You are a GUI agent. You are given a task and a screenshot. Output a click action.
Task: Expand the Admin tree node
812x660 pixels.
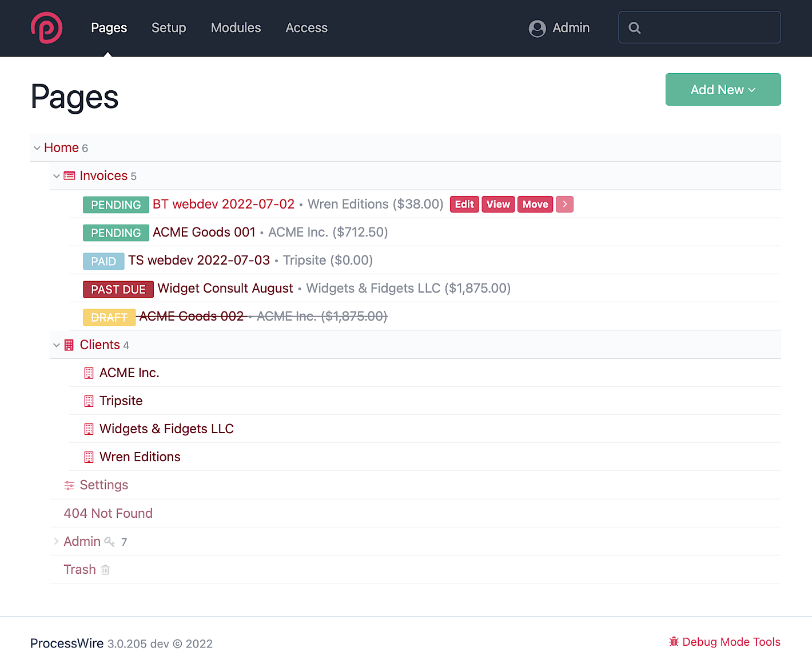point(56,541)
